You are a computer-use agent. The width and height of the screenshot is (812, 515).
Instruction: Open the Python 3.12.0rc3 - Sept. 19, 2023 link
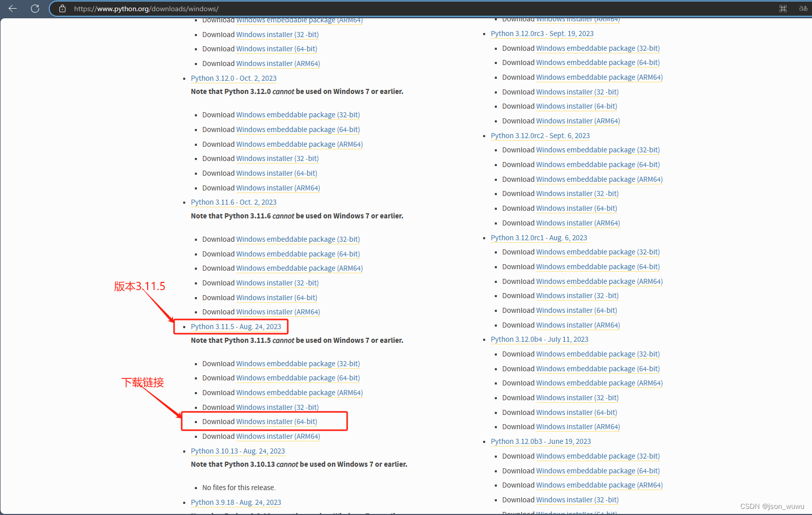pos(542,34)
